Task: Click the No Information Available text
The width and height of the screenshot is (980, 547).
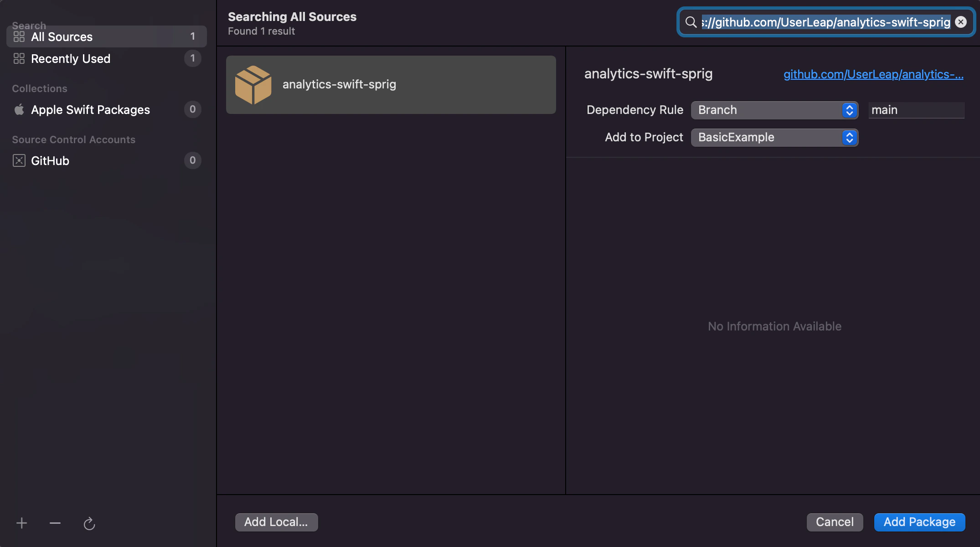Action: [774, 326]
